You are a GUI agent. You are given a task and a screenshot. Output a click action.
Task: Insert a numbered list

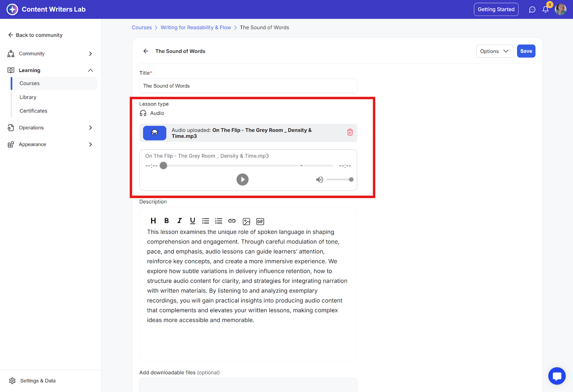coord(218,221)
